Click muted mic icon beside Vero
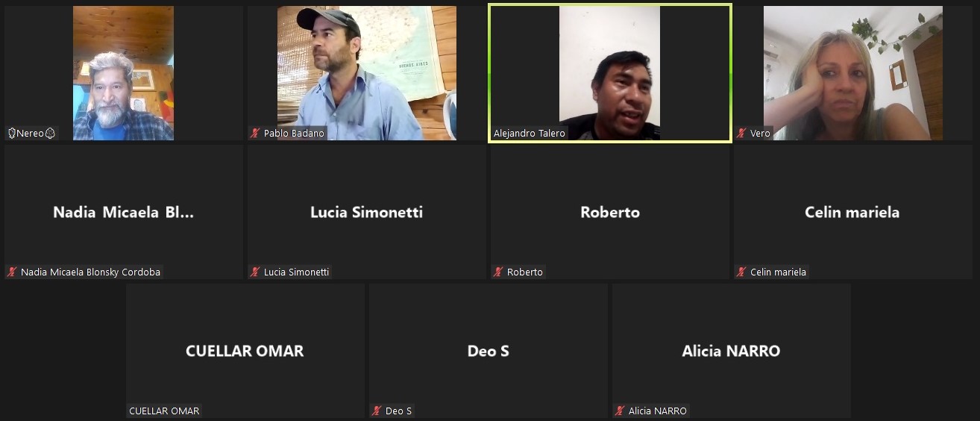The width and height of the screenshot is (980, 421). tap(741, 134)
